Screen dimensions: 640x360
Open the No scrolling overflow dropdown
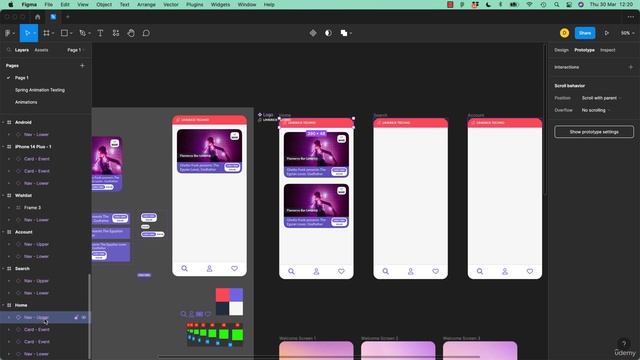(596, 110)
